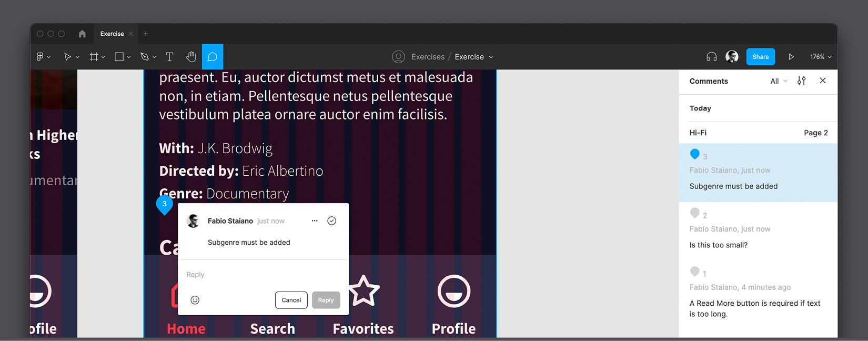Open the Figma main menu icon
868x341 pixels.
tap(40, 57)
